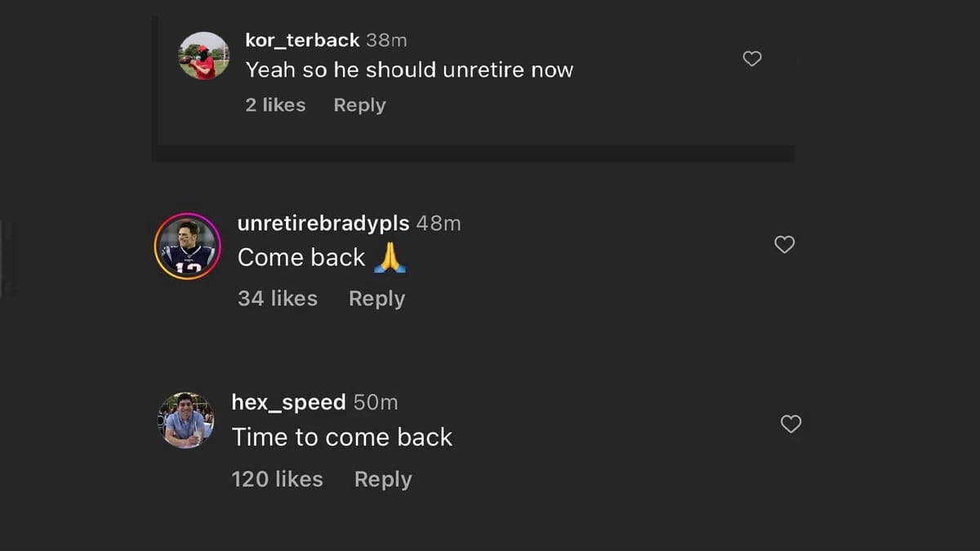See the 120 likes list
980x551 pixels.
[277, 479]
